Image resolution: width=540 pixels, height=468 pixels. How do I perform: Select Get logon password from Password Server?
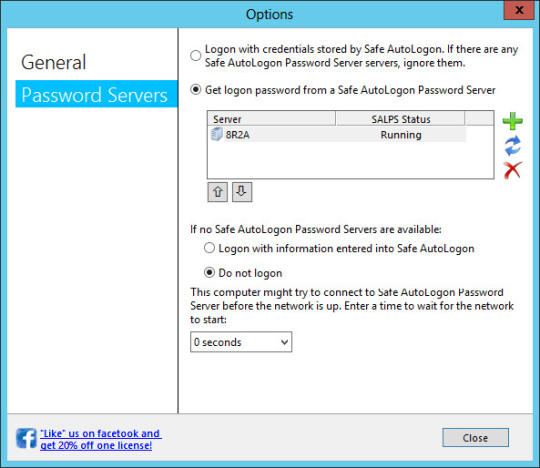click(x=196, y=90)
